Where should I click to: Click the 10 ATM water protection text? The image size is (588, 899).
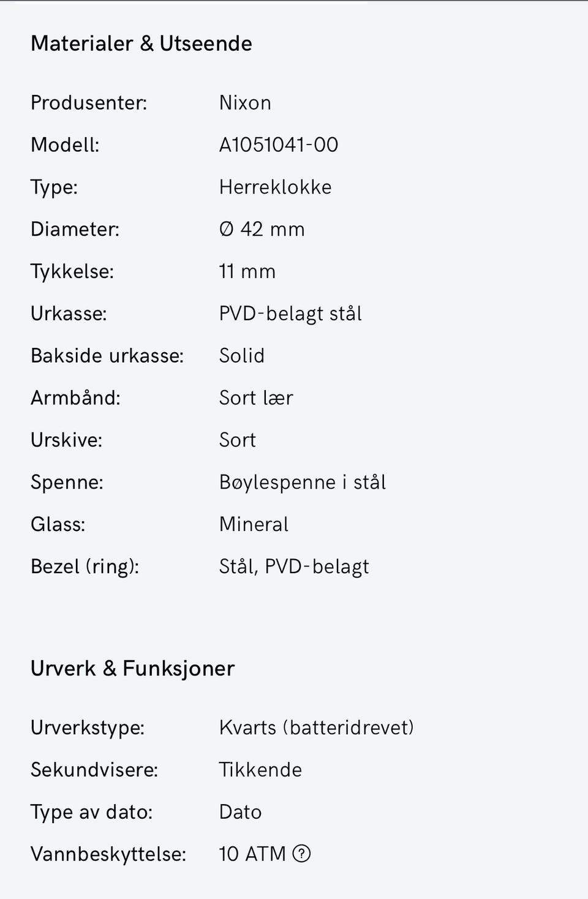[252, 854]
